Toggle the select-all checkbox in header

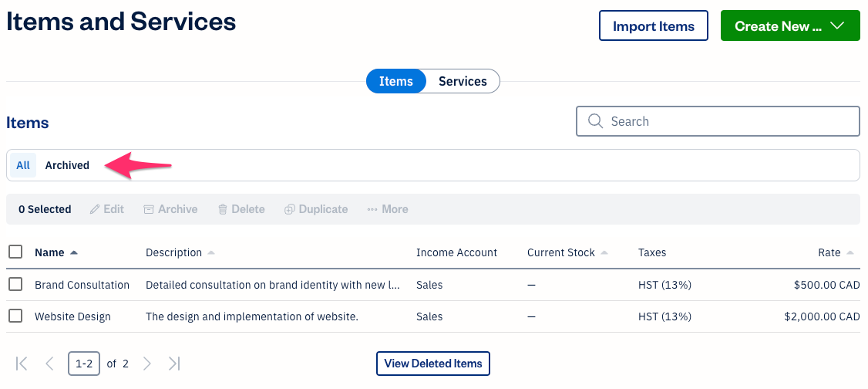(x=15, y=252)
